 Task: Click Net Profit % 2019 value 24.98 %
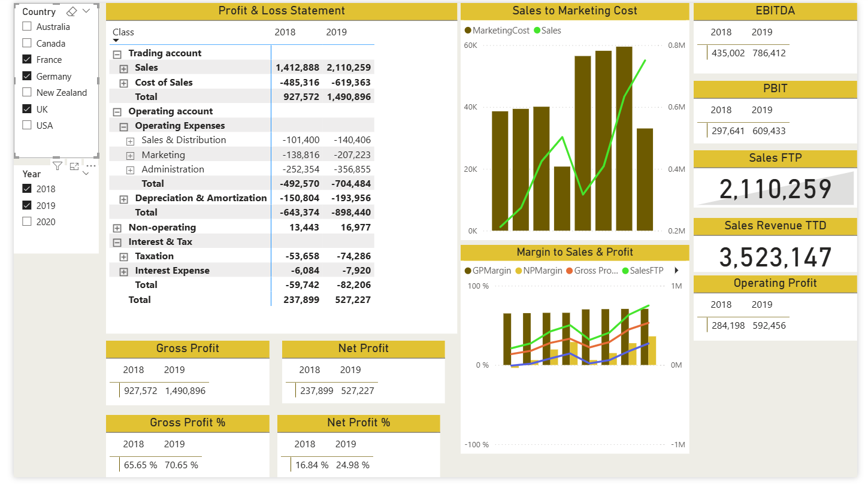[x=353, y=465]
